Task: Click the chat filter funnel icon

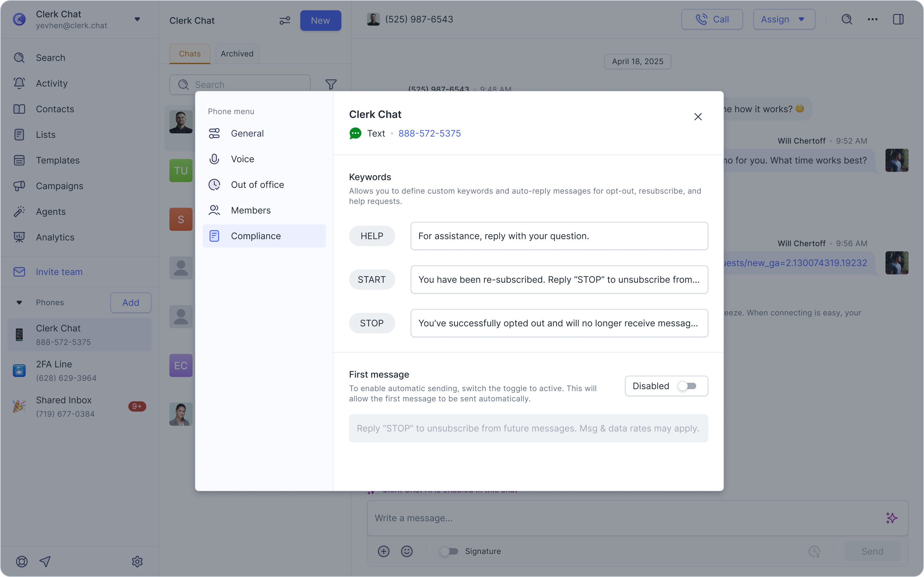Action: click(x=331, y=84)
